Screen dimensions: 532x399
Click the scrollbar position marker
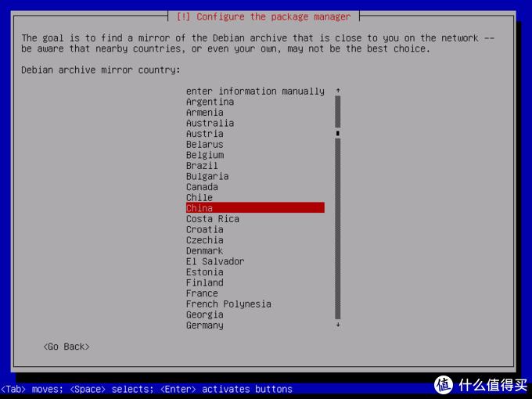[338, 133]
